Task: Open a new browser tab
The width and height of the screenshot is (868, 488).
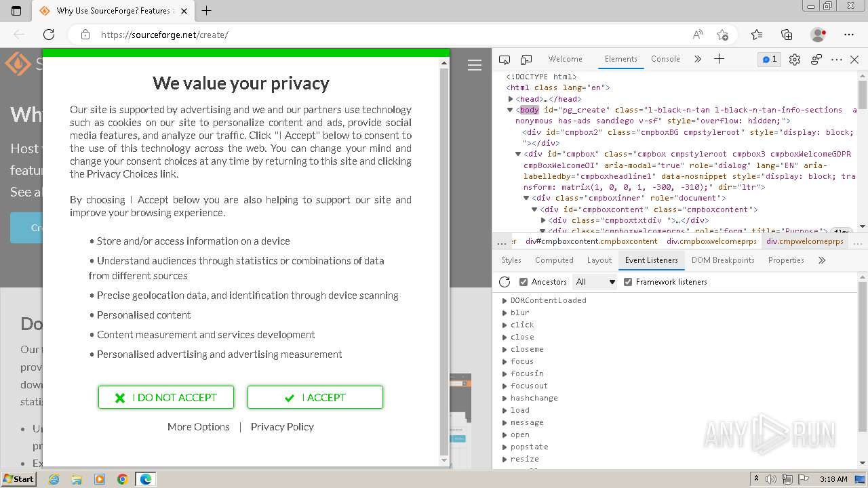Action: (x=207, y=11)
